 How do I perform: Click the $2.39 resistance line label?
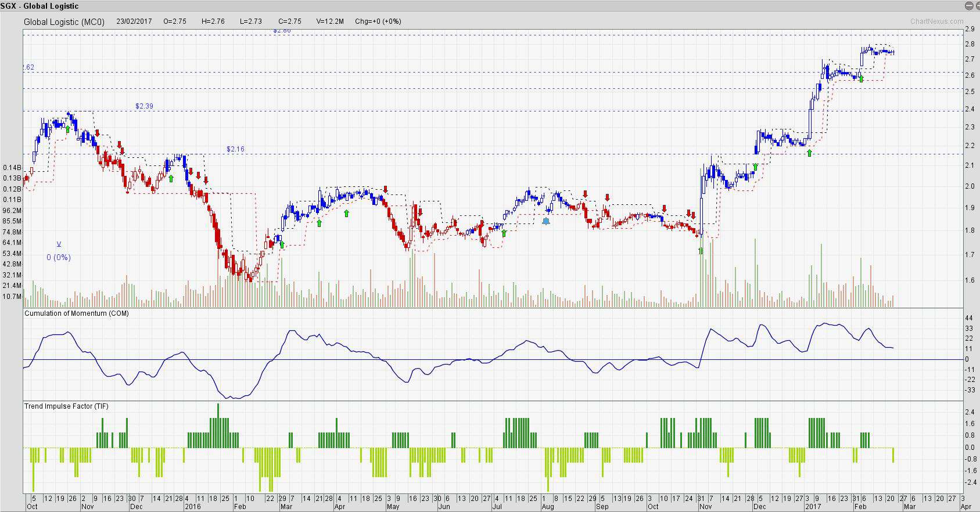point(144,106)
